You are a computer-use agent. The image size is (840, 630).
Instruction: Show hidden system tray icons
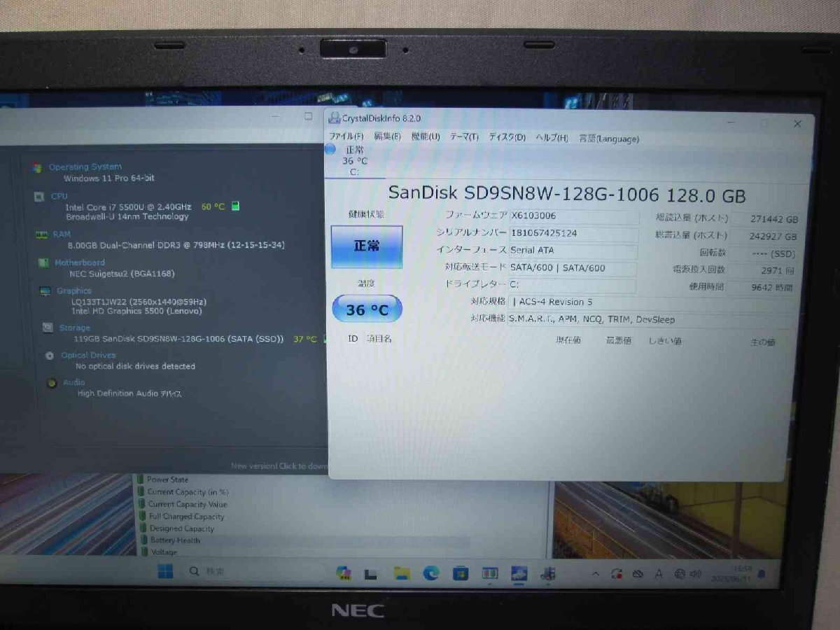coord(596,574)
